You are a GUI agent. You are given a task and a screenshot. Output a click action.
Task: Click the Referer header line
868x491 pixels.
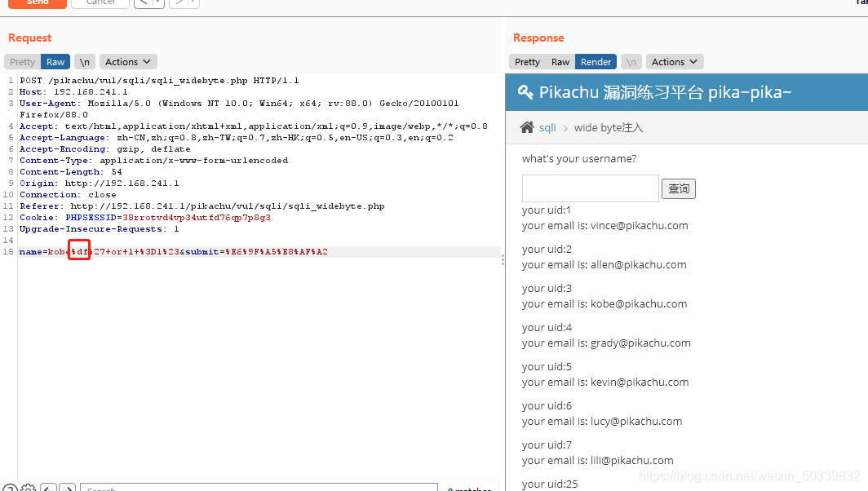point(202,206)
